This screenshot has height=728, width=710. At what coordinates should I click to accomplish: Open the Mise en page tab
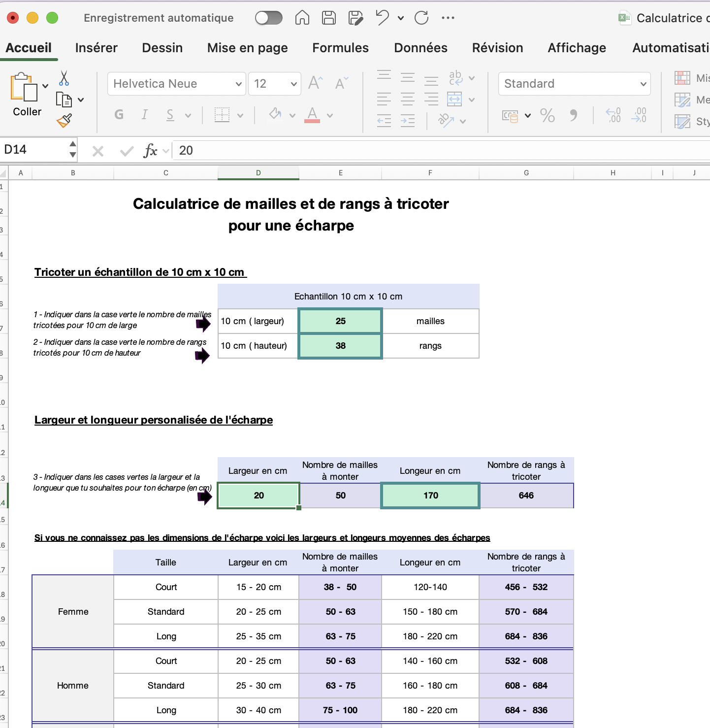tap(247, 48)
